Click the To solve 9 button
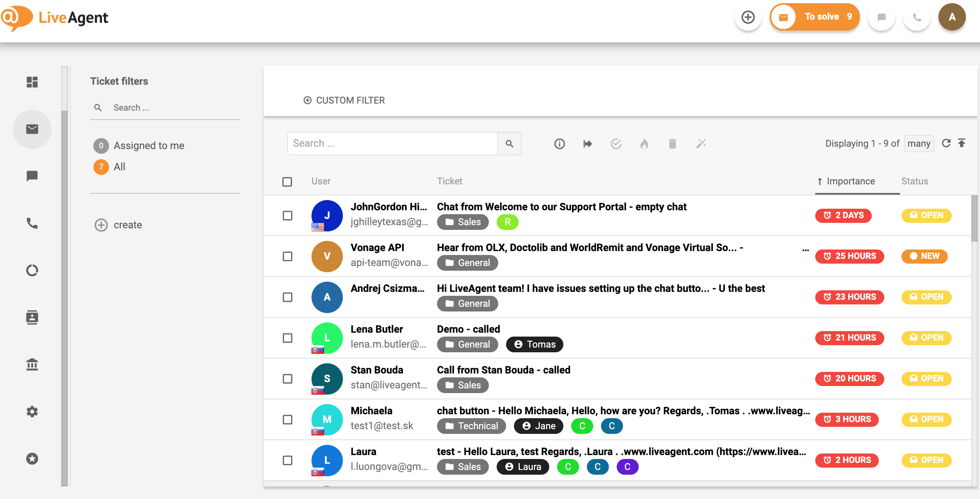 (815, 17)
